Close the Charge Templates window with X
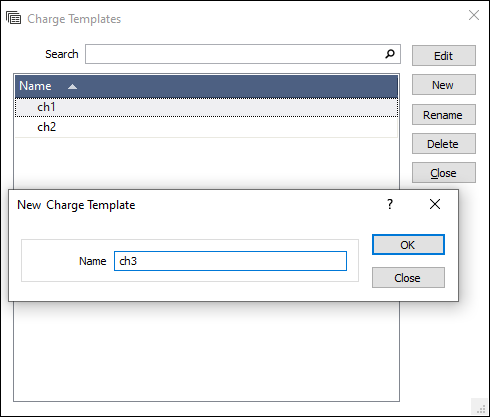The height and width of the screenshot is (417, 490). (474, 15)
